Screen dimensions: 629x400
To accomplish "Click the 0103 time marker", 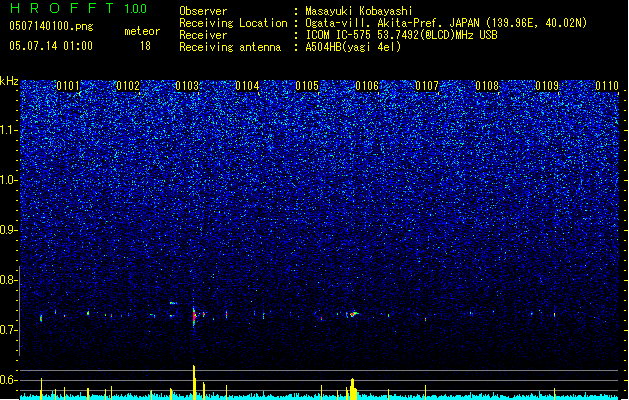I will point(187,86).
